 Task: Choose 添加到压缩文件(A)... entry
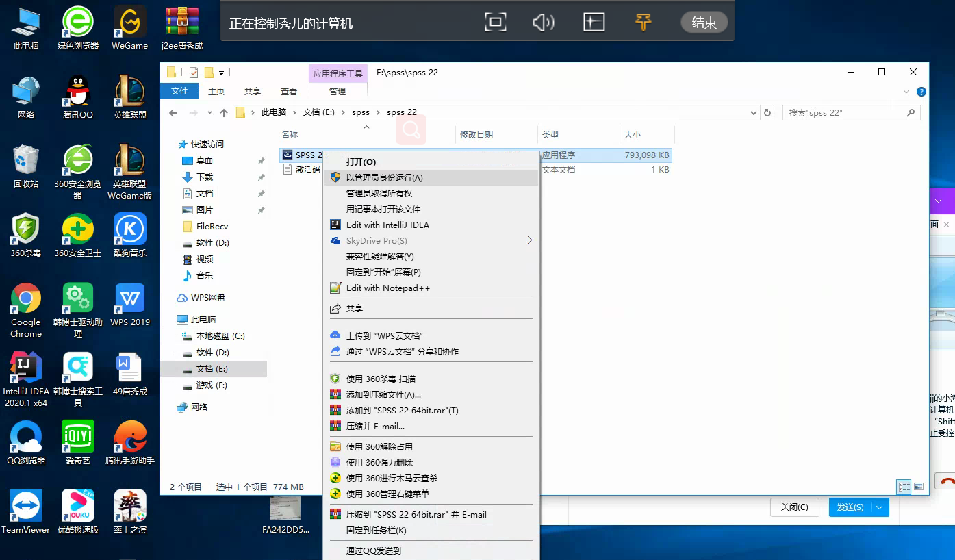tap(431, 394)
